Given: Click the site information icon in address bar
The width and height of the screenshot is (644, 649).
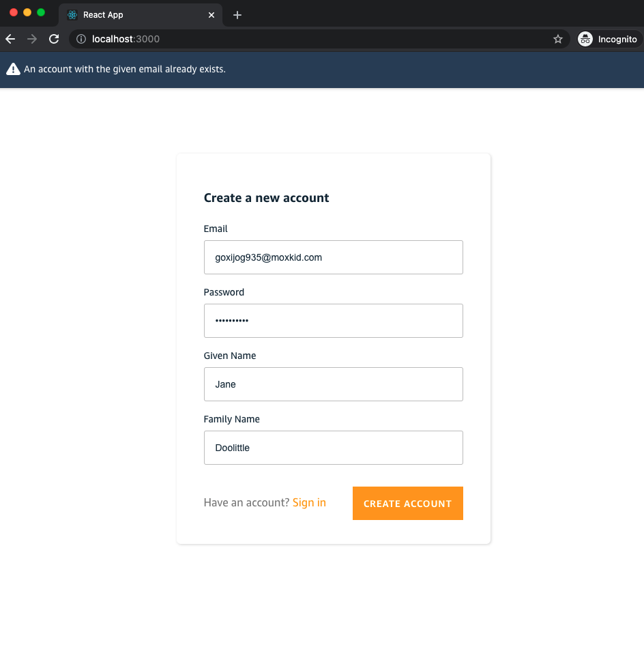Looking at the screenshot, I should [82, 39].
